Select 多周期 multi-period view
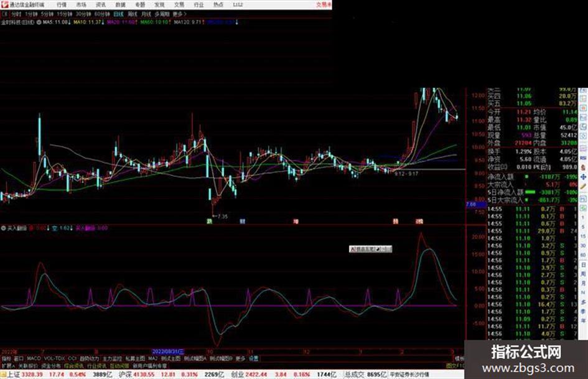This screenshot has width=588, height=379. [162, 14]
